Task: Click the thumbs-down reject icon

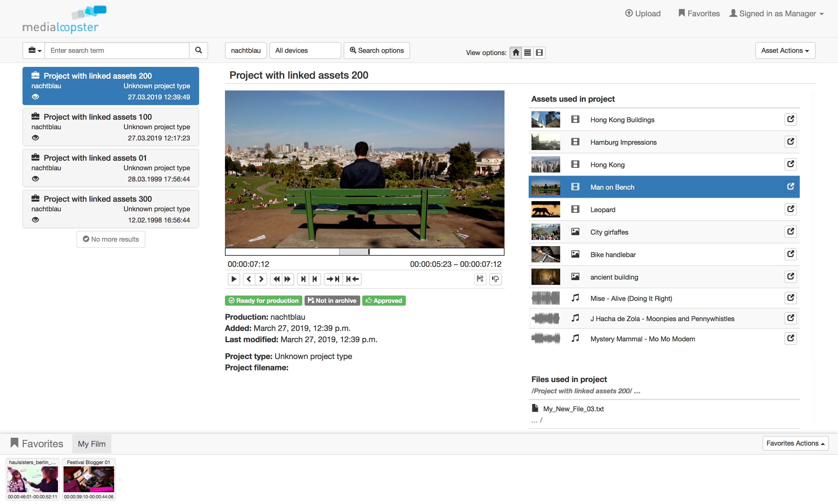Action: (495, 279)
